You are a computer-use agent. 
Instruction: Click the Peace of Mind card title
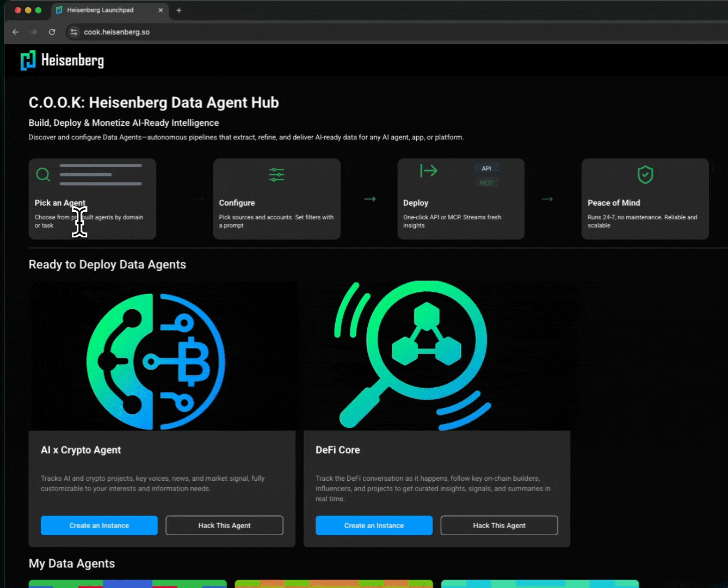614,203
